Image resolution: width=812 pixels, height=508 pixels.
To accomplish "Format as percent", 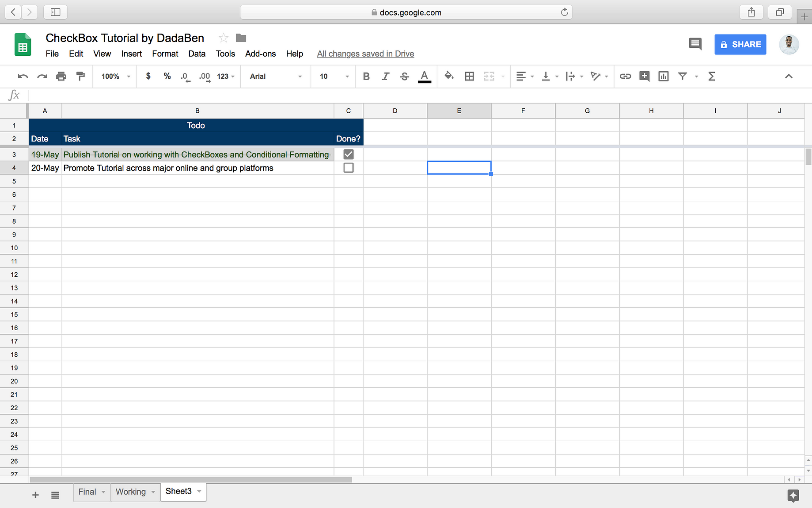I will click(x=167, y=76).
